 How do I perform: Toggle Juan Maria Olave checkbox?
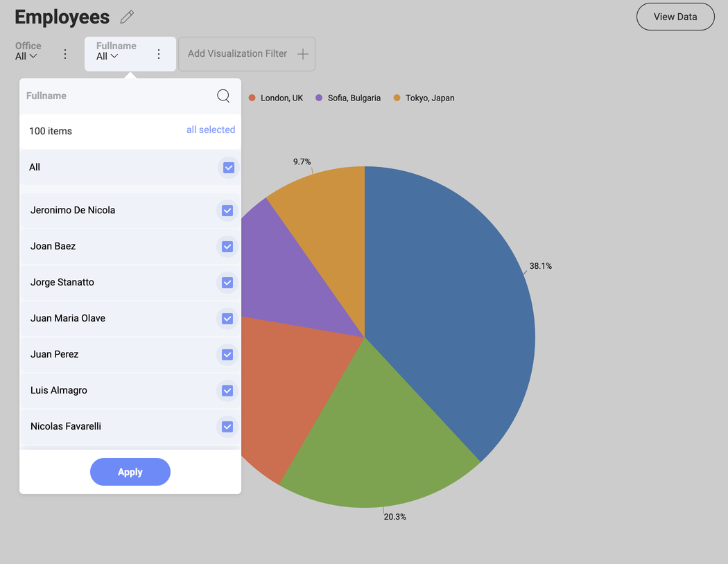[227, 319]
